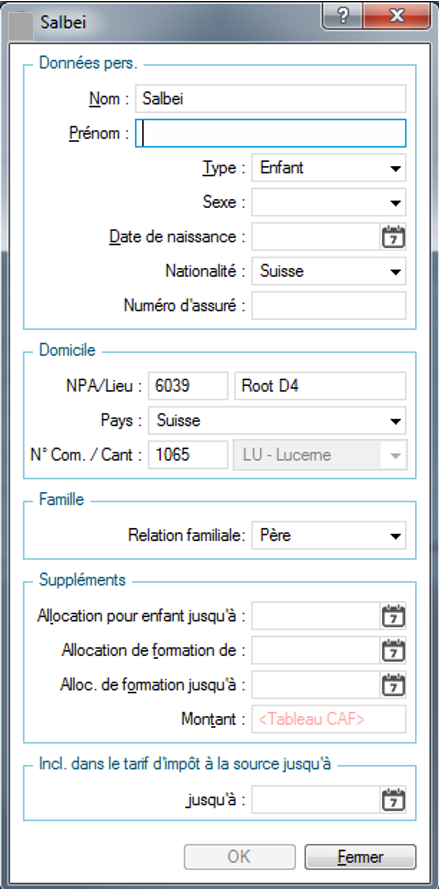Click the Nom field containing Salbei
Viewport: 439px width, 889px height.
click(x=271, y=99)
